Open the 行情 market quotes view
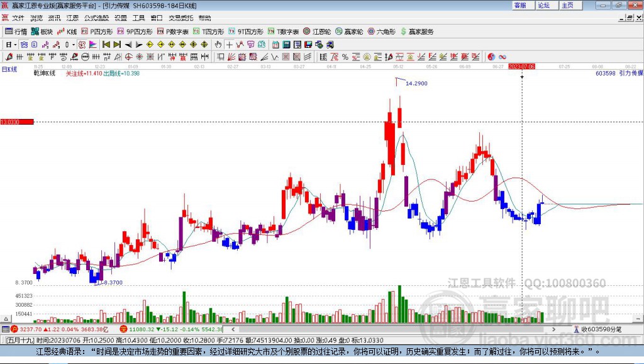The width and height of the screenshot is (644, 364). click(16, 31)
